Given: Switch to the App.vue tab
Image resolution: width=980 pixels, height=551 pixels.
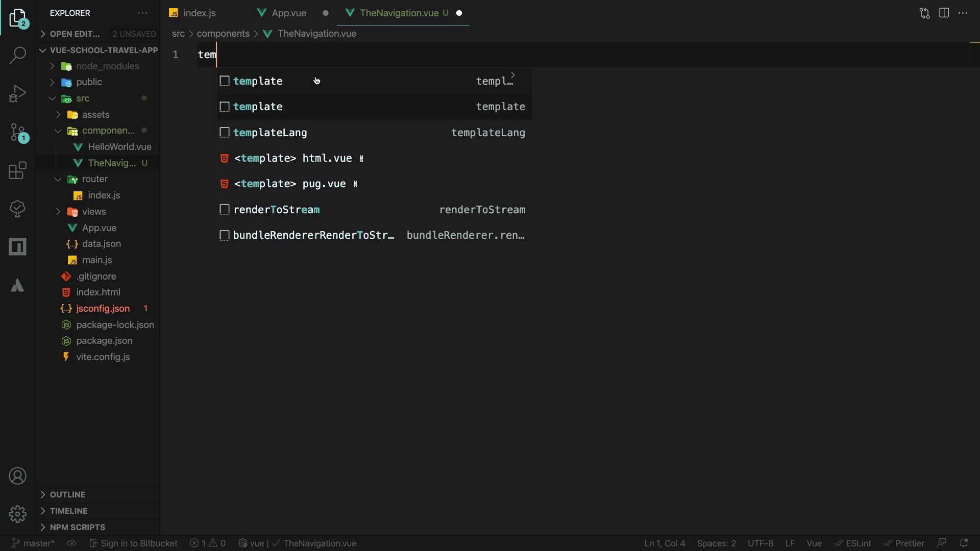Looking at the screenshot, I should click(288, 13).
